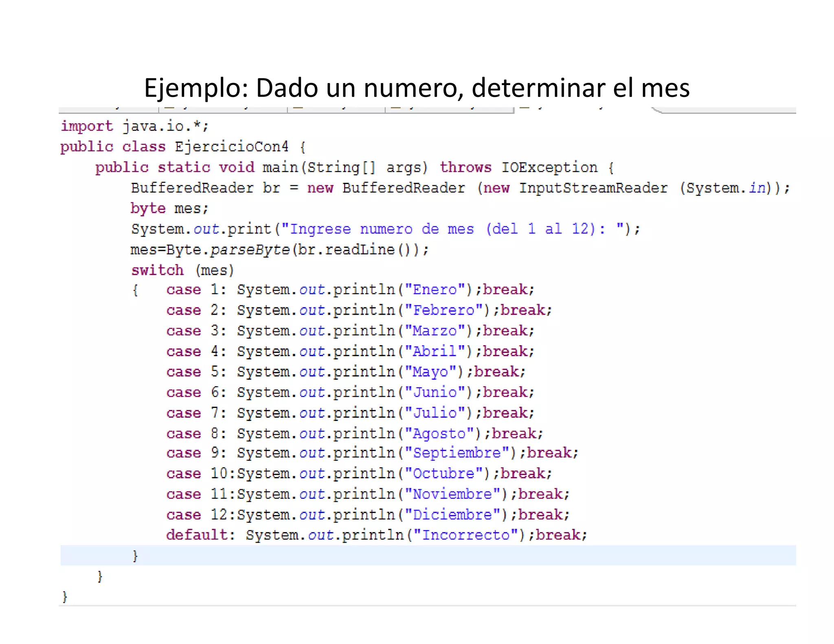Click the 'BufferedReader br = new BufferedReader' line
The width and height of the screenshot is (834, 644).
tap(460, 188)
